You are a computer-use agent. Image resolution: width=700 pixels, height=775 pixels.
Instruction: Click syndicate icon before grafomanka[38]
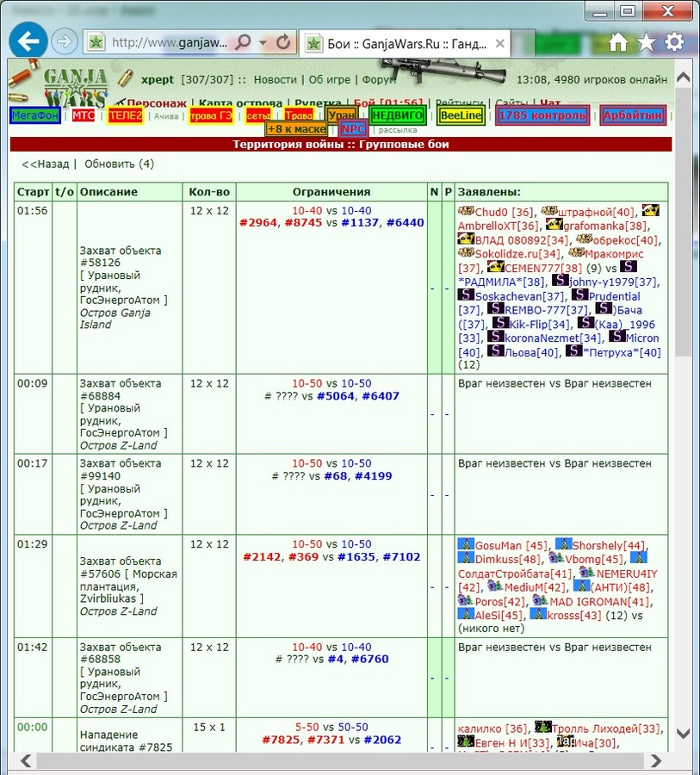554,225
